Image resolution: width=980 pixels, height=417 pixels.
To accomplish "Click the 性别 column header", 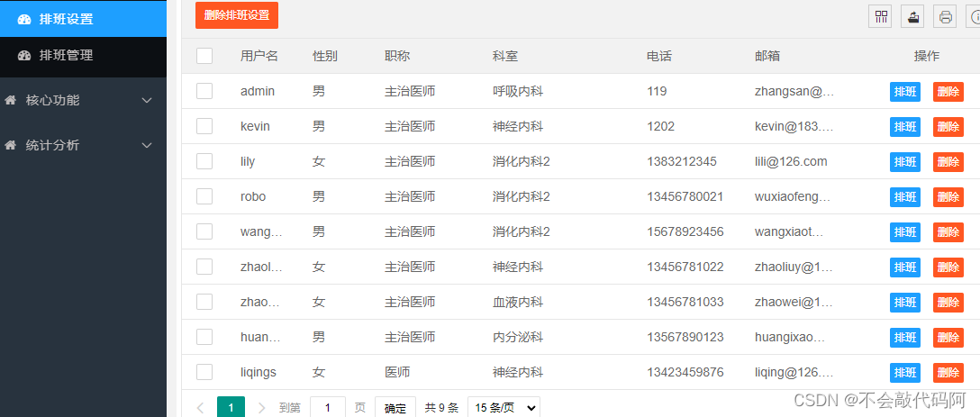I will tap(325, 56).
